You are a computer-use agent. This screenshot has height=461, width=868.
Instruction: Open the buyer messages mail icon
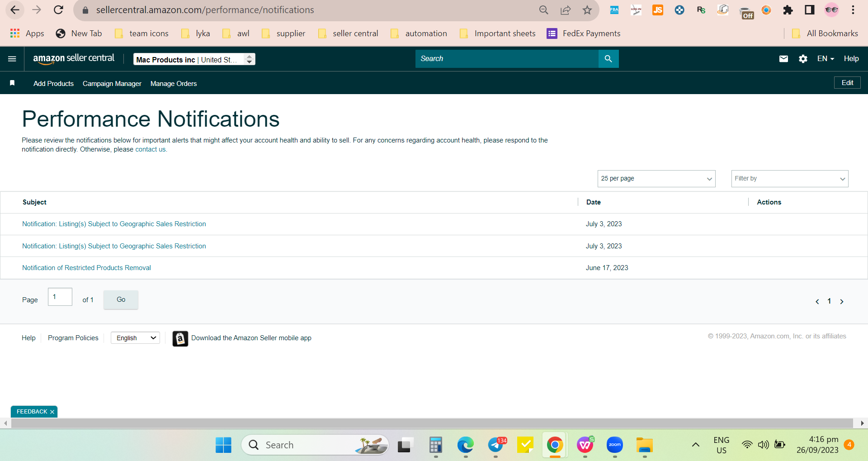point(783,59)
